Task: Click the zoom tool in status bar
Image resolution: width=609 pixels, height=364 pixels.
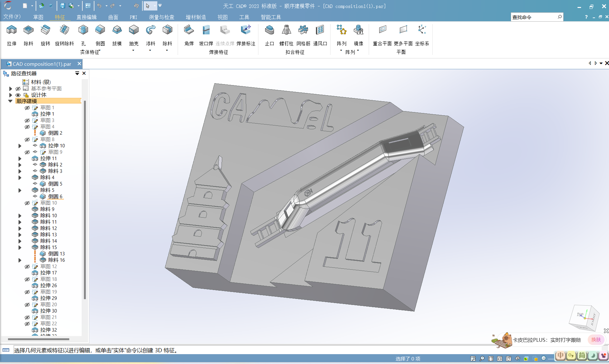Action: pos(482,359)
